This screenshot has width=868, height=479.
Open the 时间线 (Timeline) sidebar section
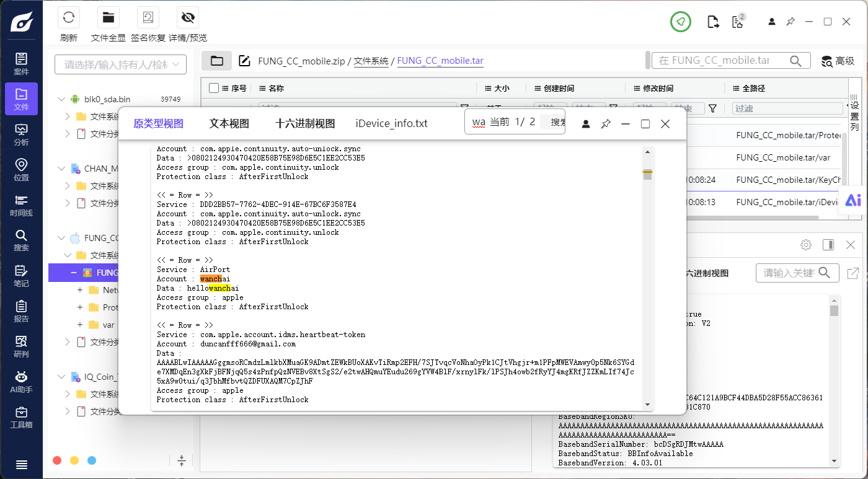[21, 205]
